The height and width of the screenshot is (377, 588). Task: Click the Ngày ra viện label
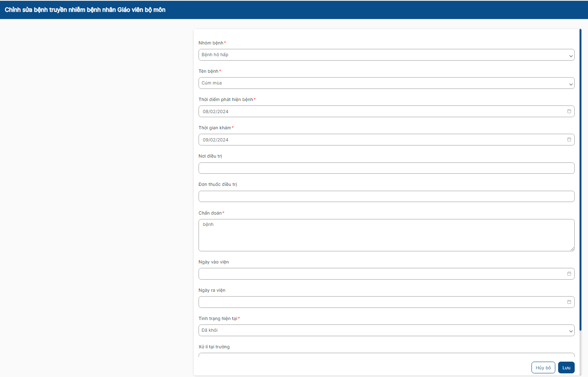click(212, 291)
